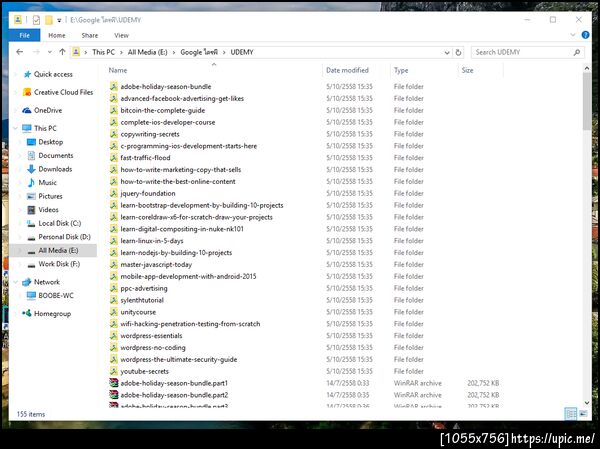Click the New folder icon in title bar
Viewport: 600px width, 449px height.
point(49,20)
